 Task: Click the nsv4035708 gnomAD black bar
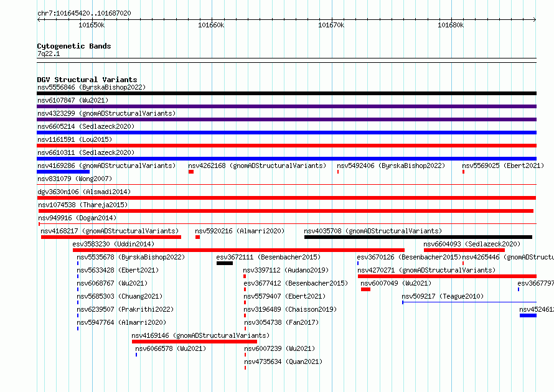(418, 237)
